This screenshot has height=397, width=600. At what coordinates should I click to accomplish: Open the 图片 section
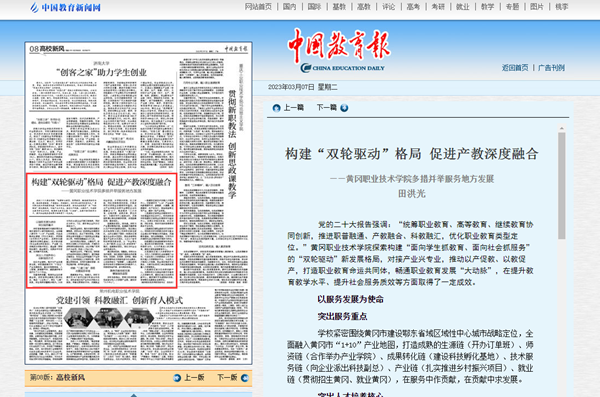[537, 7]
